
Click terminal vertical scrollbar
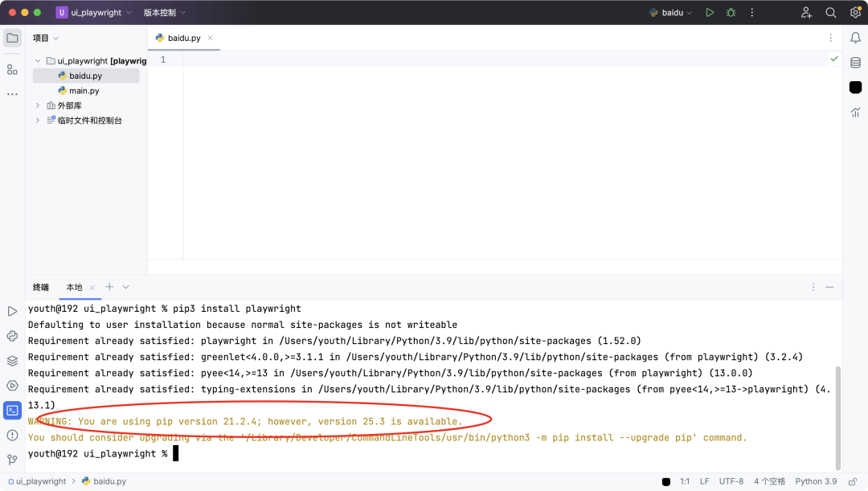point(838,417)
